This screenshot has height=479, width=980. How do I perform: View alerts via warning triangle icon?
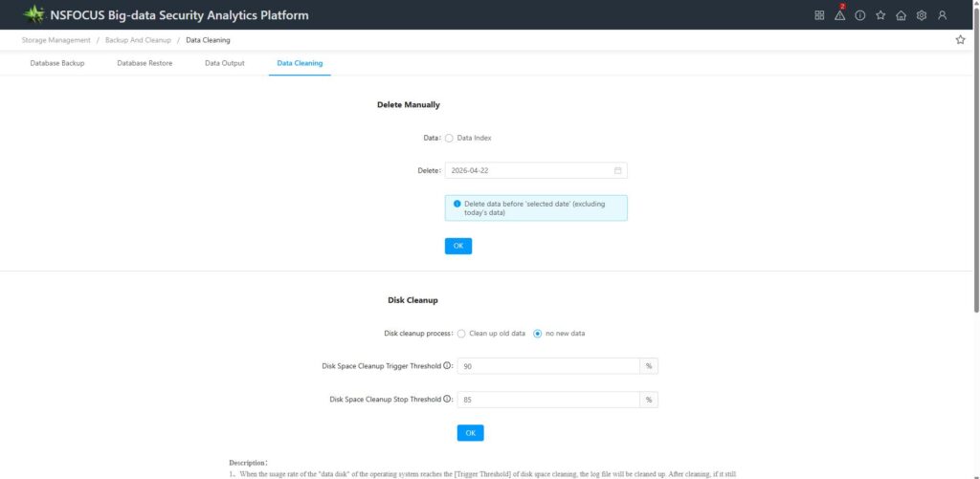point(839,15)
